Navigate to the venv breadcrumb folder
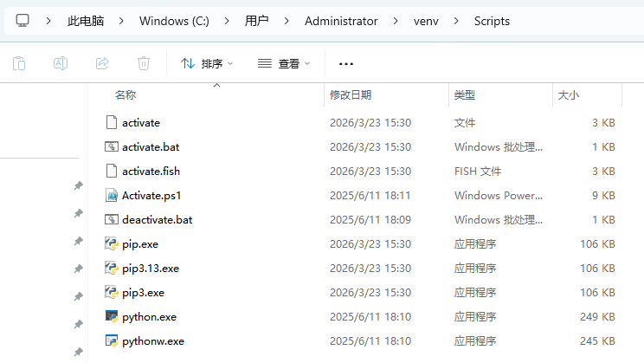The image size is (644, 363). pos(426,21)
